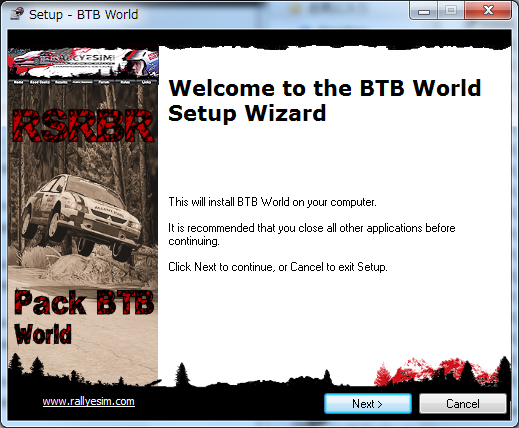Screen dimensions: 519x428
Task: Click the red Pack BTB logo
Action: pos(84,302)
